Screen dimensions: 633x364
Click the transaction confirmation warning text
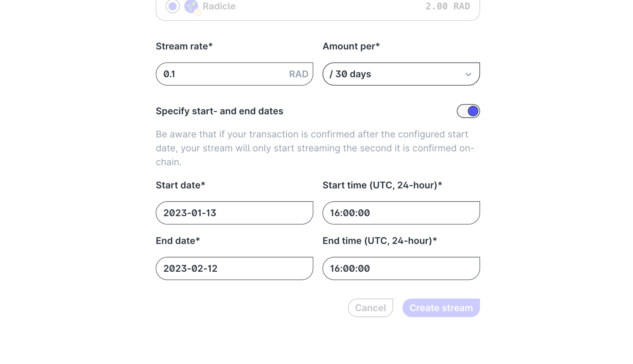[315, 148]
